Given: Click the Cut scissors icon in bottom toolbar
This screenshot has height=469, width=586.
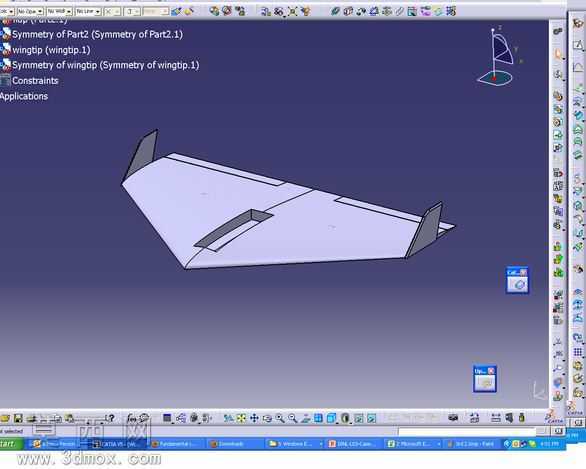Looking at the screenshot, I should (x=44, y=419).
